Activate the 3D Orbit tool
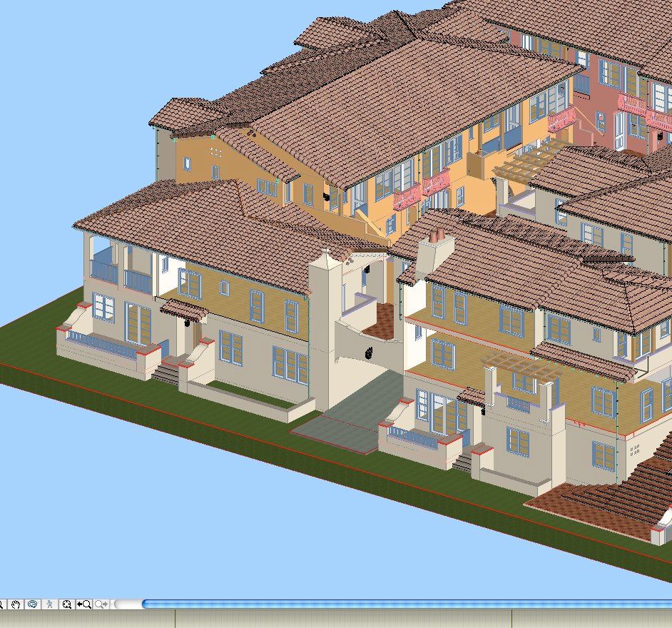Viewport: 672px width, 628px height. tap(33, 604)
